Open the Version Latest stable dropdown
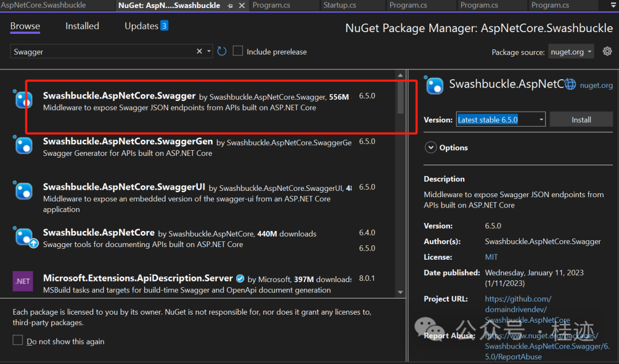The height and width of the screenshot is (364, 619). (500, 120)
